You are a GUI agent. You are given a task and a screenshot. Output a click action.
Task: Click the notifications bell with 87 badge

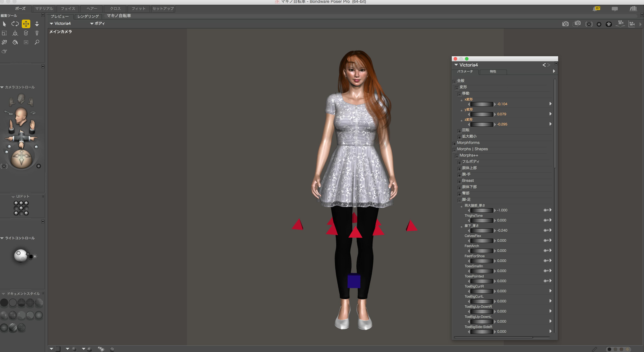point(596,9)
